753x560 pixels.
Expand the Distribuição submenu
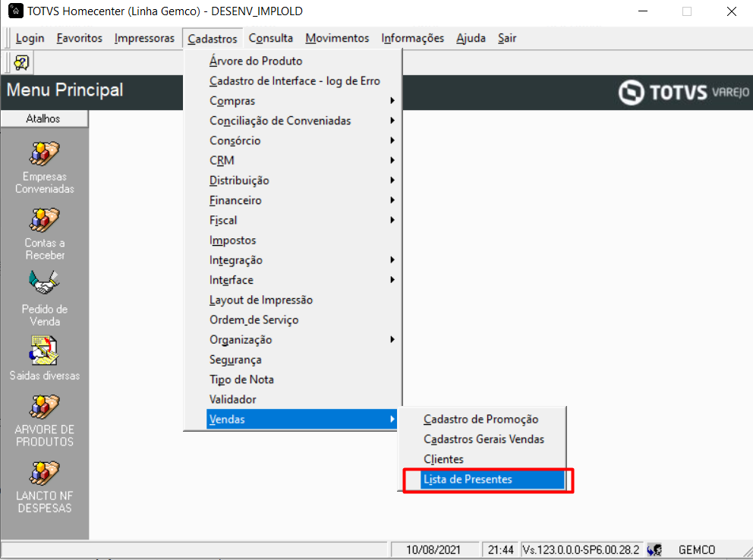302,181
